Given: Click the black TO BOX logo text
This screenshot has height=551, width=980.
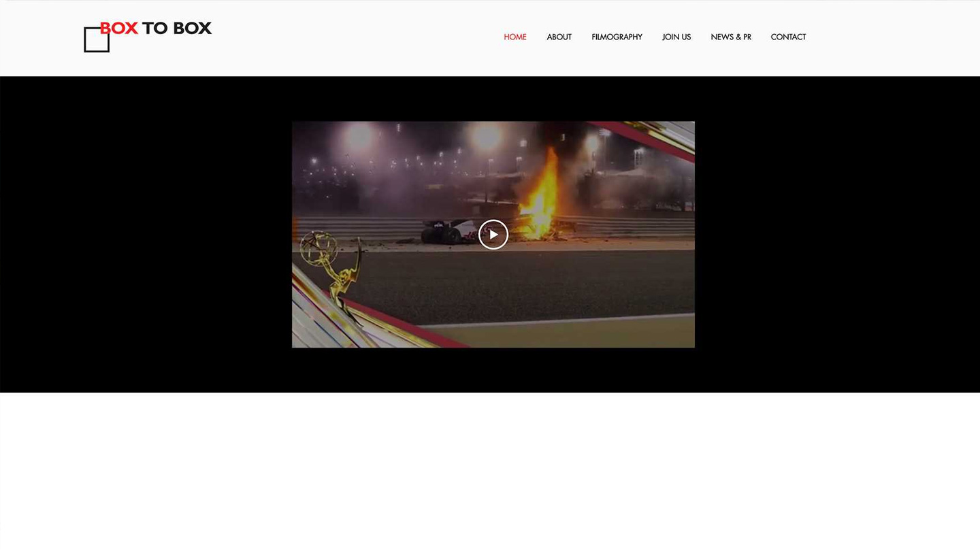Looking at the screenshot, I should (177, 28).
